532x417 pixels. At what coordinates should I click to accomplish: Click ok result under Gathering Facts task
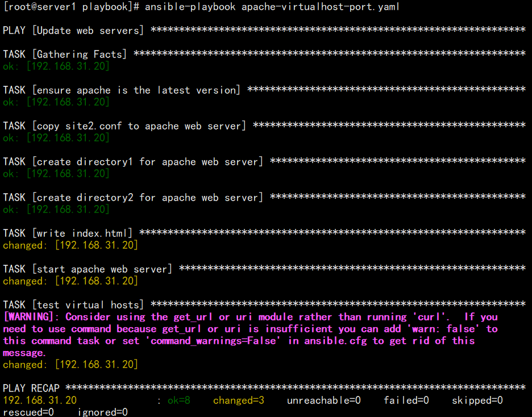coord(56,66)
